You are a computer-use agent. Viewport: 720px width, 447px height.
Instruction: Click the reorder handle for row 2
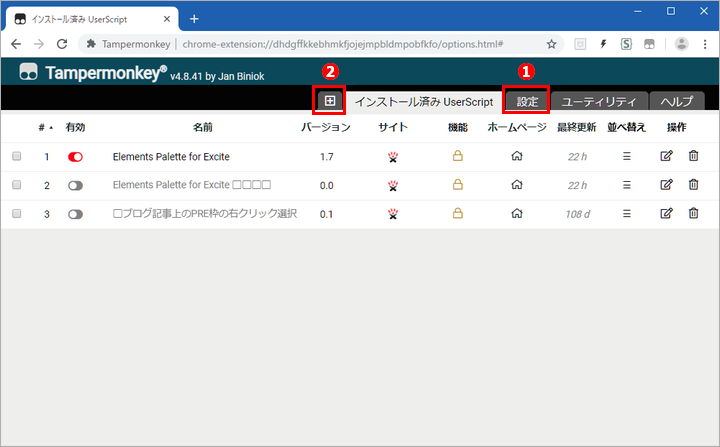pos(627,185)
